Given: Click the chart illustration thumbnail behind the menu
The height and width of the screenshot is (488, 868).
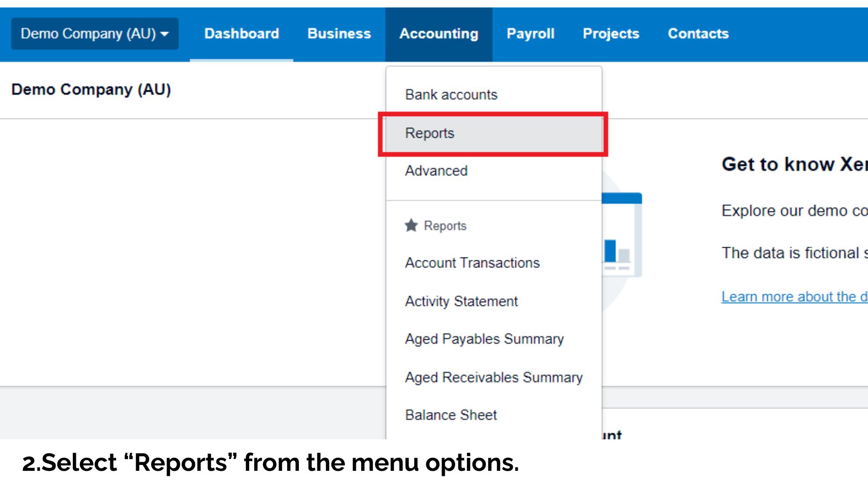Looking at the screenshot, I should 622,235.
